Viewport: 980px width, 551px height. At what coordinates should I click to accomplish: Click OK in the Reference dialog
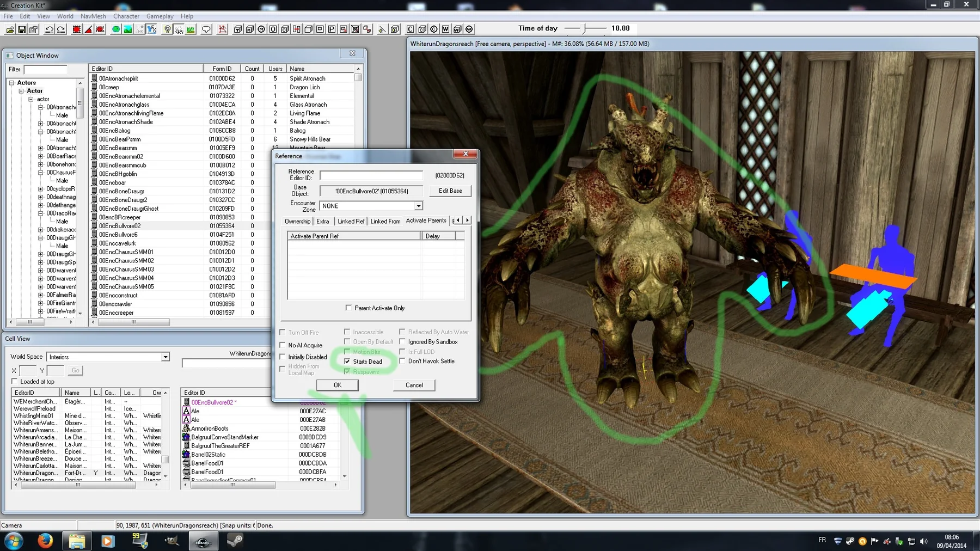point(338,385)
